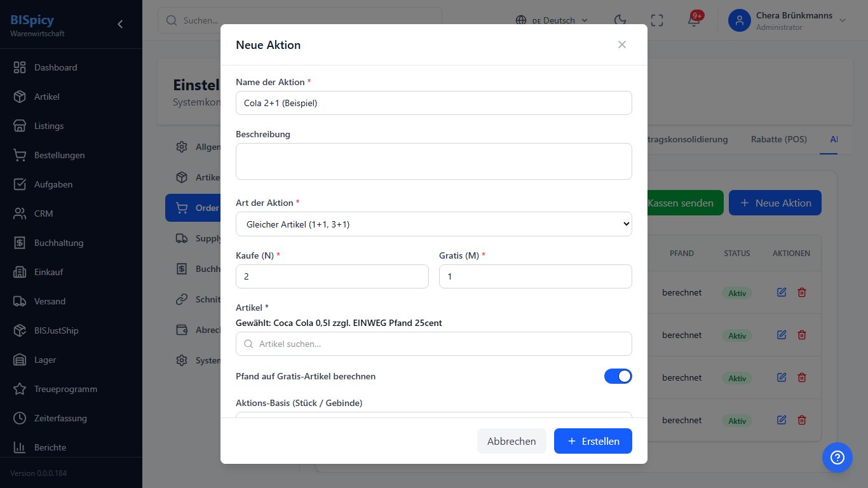Click the Gratis (M) input field
The width and height of the screenshot is (868, 488).
[x=536, y=276]
